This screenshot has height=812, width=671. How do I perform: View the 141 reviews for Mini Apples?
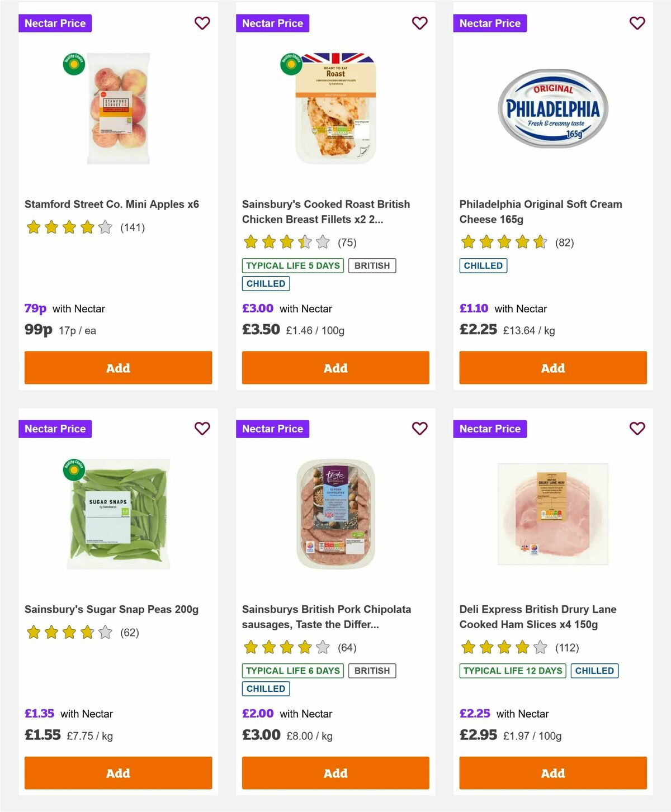pos(133,227)
